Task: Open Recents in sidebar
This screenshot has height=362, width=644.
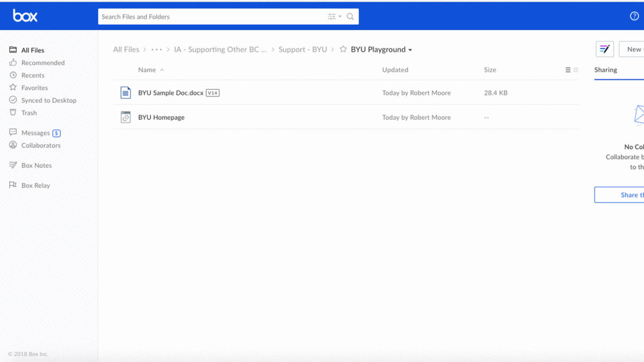Action: pos(33,75)
